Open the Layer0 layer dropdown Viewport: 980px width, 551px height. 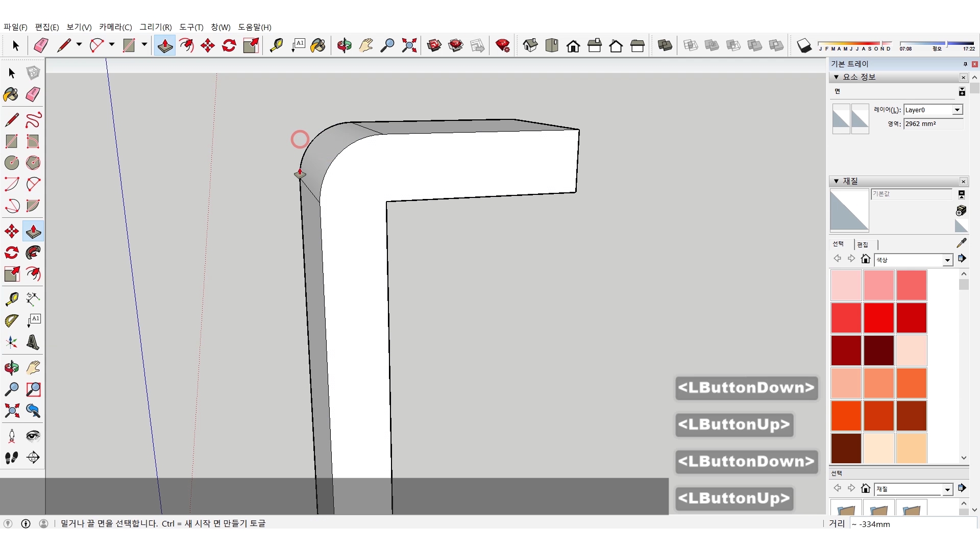pos(957,110)
